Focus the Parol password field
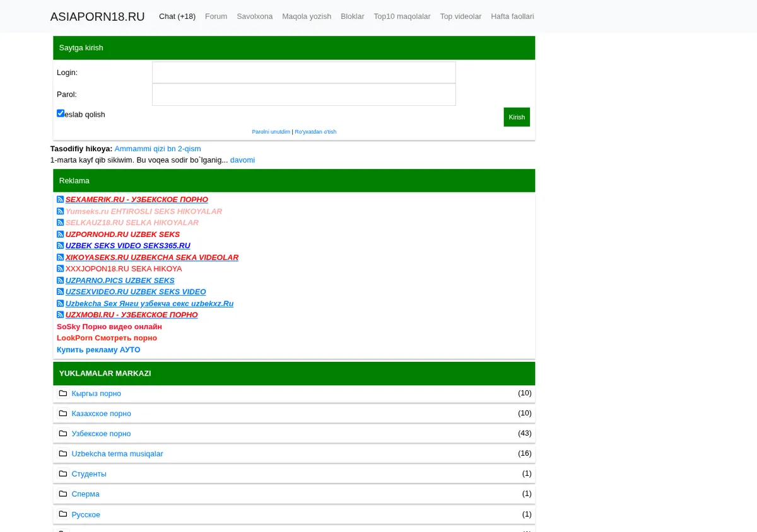 pos(303,95)
